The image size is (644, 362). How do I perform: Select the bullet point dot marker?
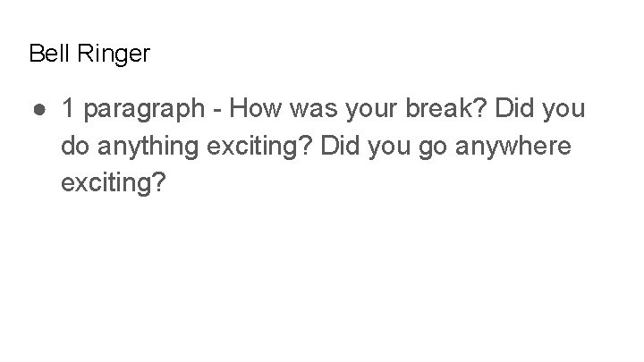[x=39, y=110]
